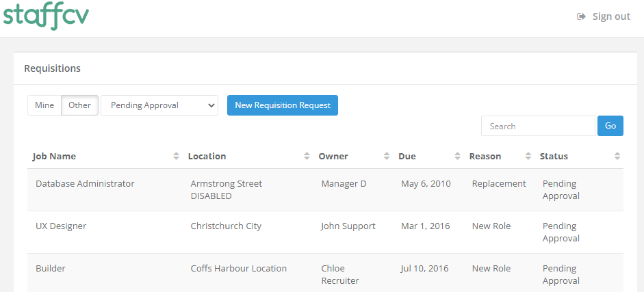Open the Database Administrator requisition

tap(85, 184)
